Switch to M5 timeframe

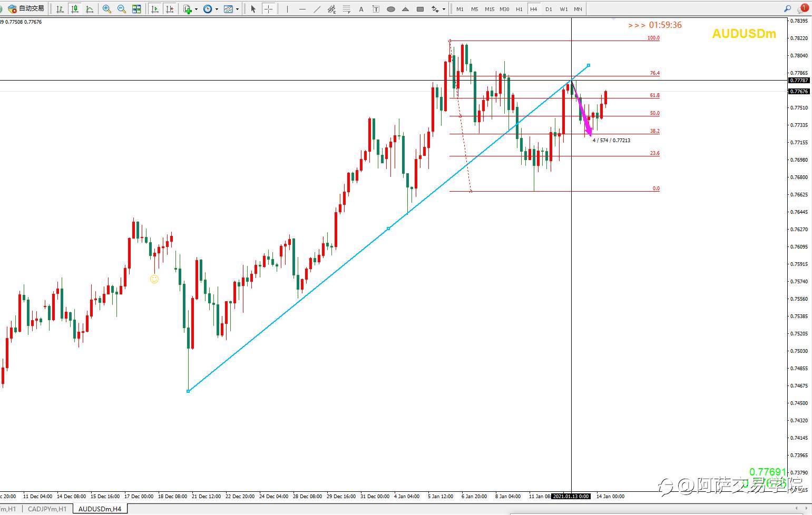point(475,9)
